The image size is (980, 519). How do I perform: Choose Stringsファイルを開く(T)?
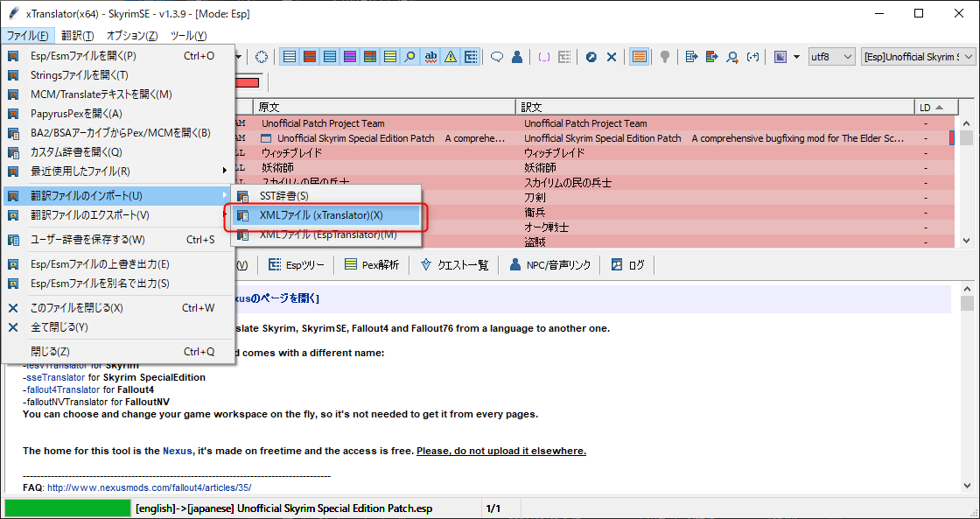click(118, 75)
